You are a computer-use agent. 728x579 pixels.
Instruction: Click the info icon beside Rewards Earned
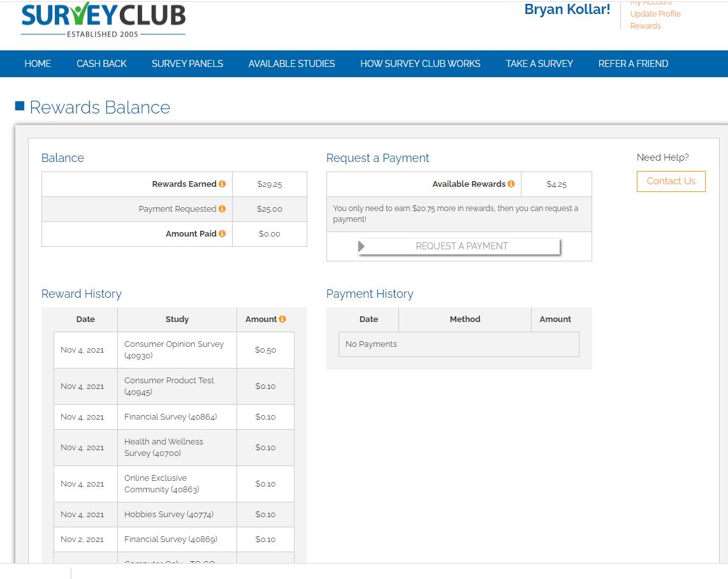click(x=222, y=184)
